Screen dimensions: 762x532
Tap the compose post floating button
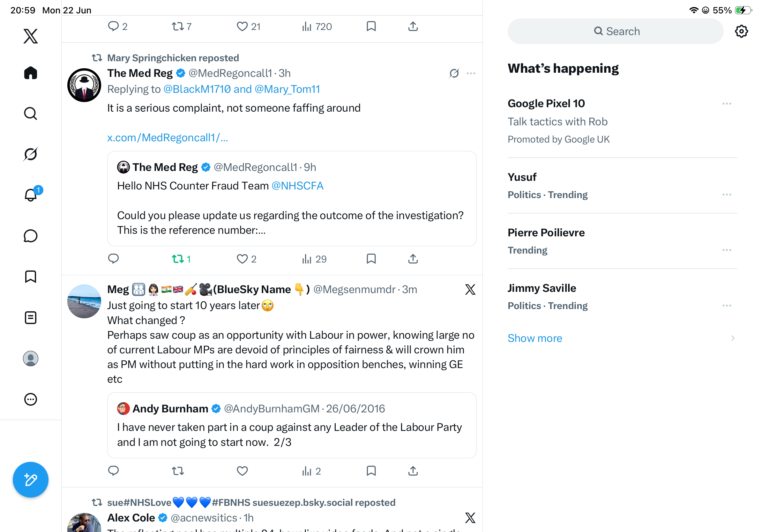31,480
